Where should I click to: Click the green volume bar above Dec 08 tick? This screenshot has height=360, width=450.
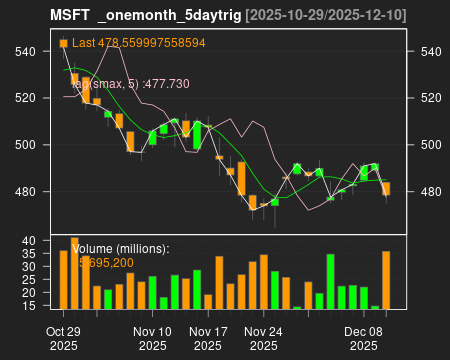tap(364, 298)
